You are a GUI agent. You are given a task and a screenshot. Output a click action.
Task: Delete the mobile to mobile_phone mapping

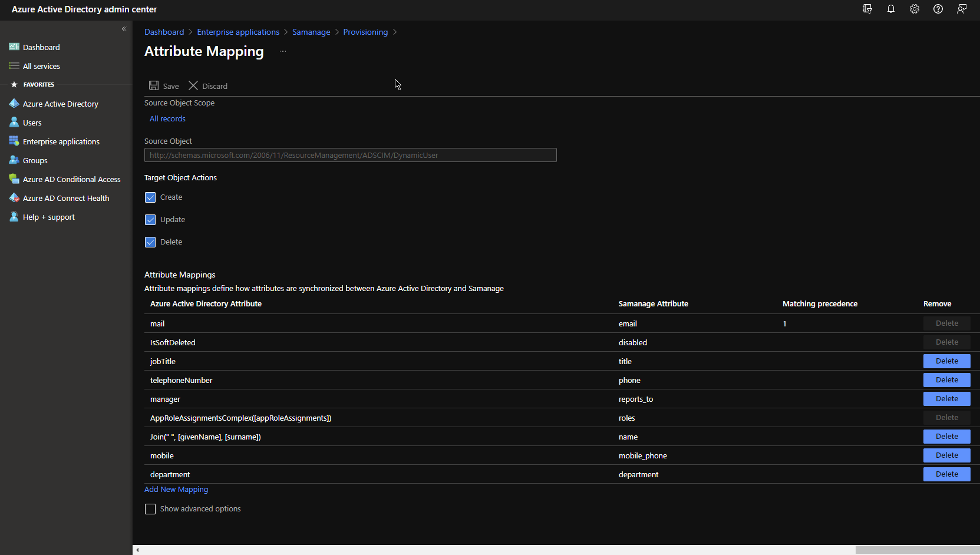pyautogui.click(x=946, y=455)
